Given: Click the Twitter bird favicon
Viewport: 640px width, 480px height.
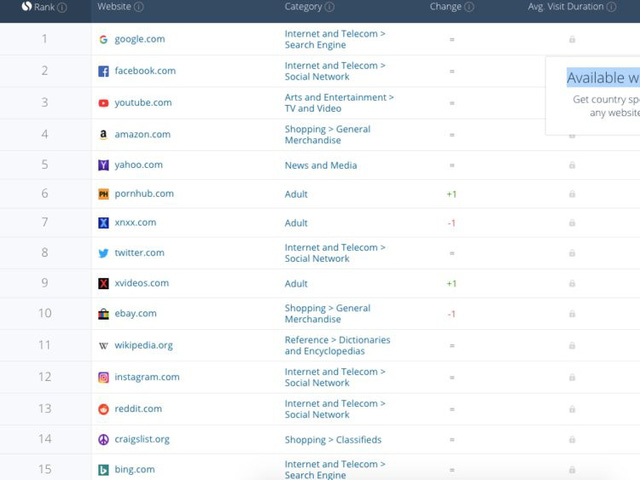Looking at the screenshot, I should (103, 253).
